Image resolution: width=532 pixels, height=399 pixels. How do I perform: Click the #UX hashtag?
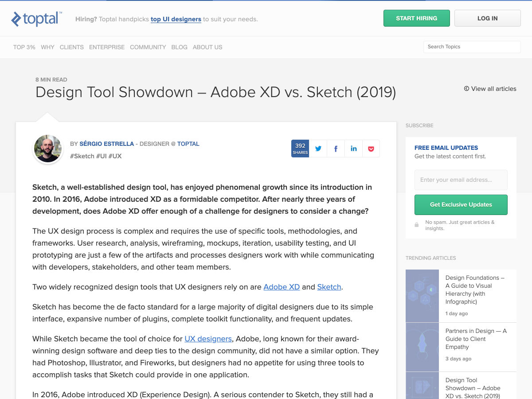click(x=115, y=156)
